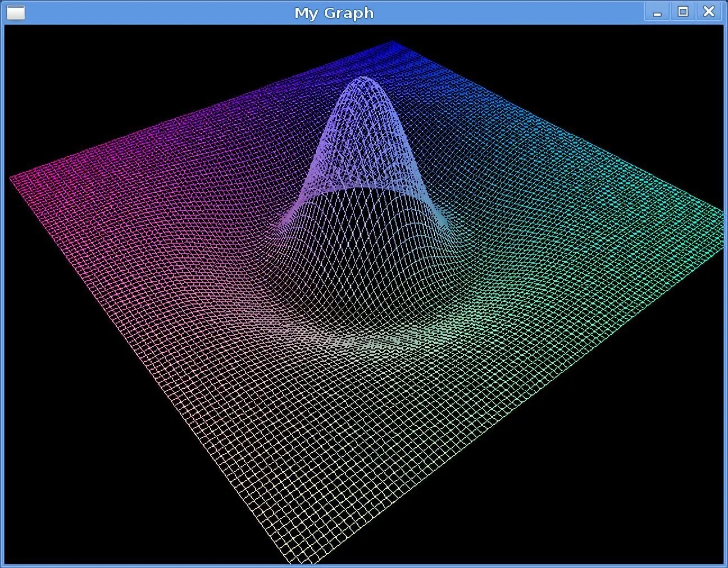728x568 pixels.
Task: Click the My Graph title text
Action: tap(334, 13)
